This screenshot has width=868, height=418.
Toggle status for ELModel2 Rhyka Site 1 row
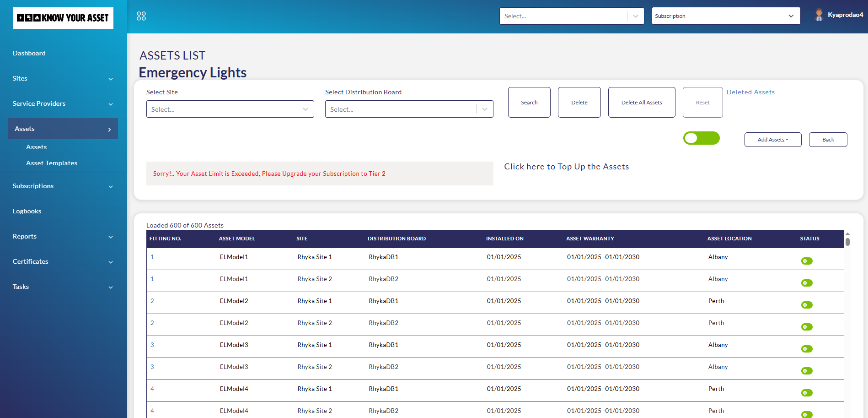tap(807, 305)
